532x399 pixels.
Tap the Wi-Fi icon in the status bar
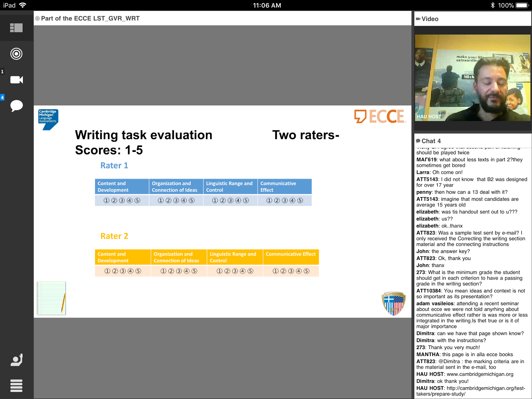pos(22,5)
